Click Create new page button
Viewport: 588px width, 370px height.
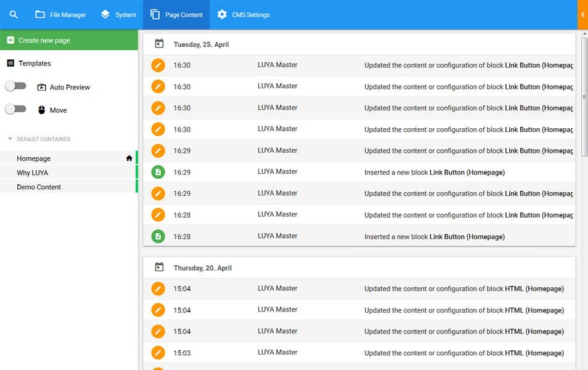(68, 40)
